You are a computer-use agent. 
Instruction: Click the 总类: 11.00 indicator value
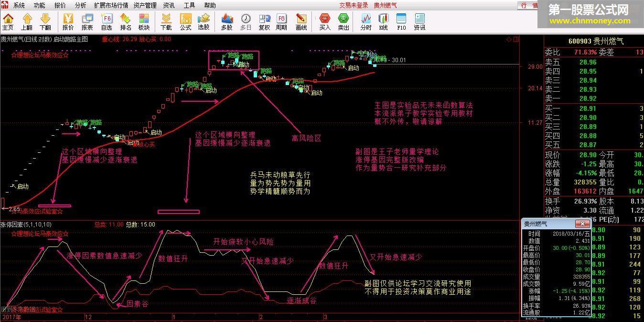pyautogui.click(x=109, y=224)
